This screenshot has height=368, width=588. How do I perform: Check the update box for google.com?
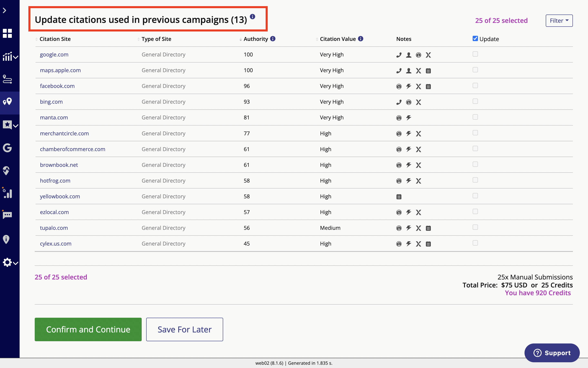(475, 54)
